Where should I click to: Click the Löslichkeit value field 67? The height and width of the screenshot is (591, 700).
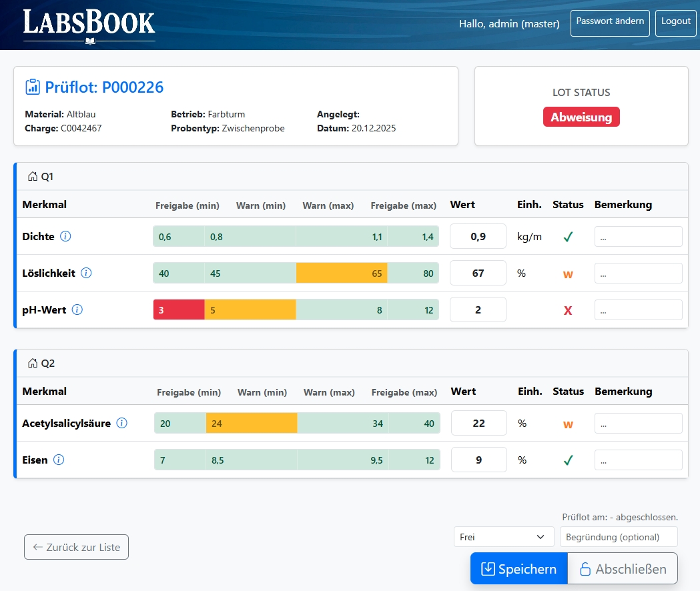tap(478, 273)
